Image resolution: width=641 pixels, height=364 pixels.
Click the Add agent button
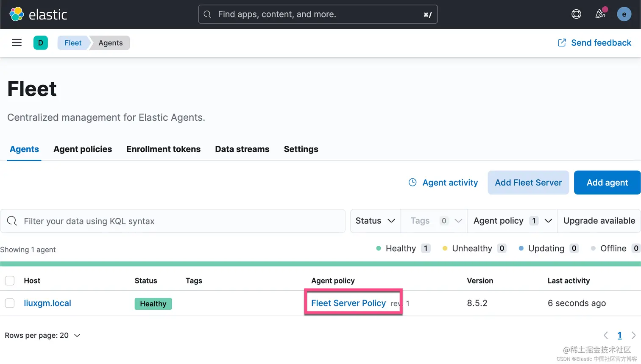click(607, 183)
